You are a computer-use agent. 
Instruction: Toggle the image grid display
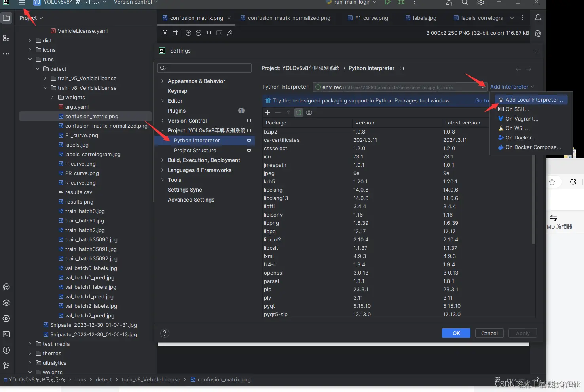[175, 33]
